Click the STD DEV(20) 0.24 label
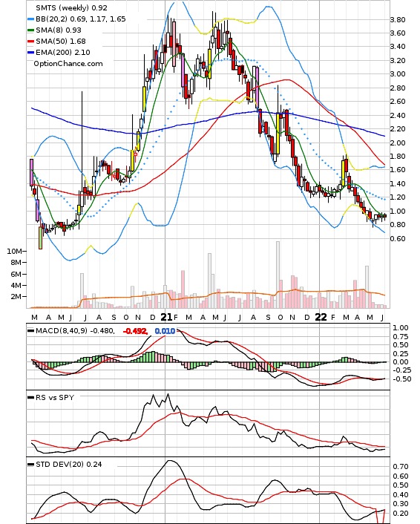This screenshot has width=420, height=524. 68,464
